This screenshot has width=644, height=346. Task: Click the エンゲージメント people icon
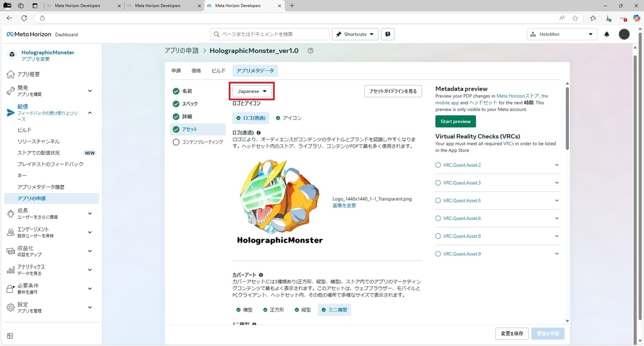click(11, 232)
